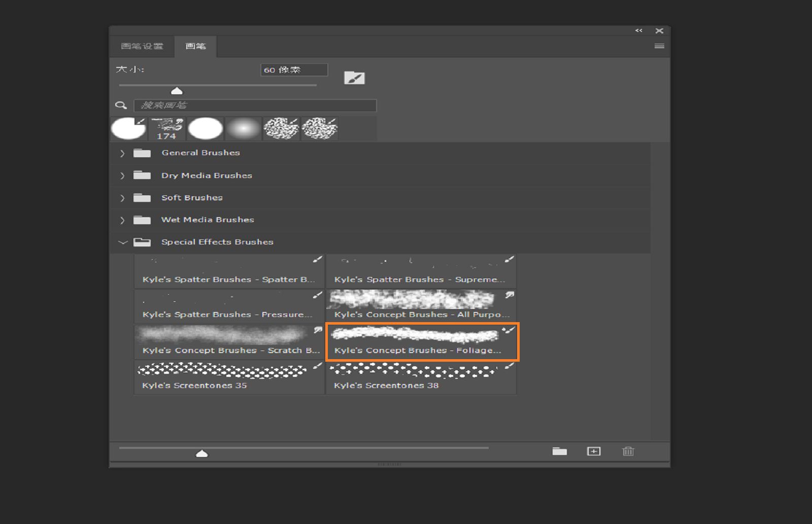Screen dimensions: 812x524
Task: Toggle the brush settings panel icon
Action: tap(354, 78)
